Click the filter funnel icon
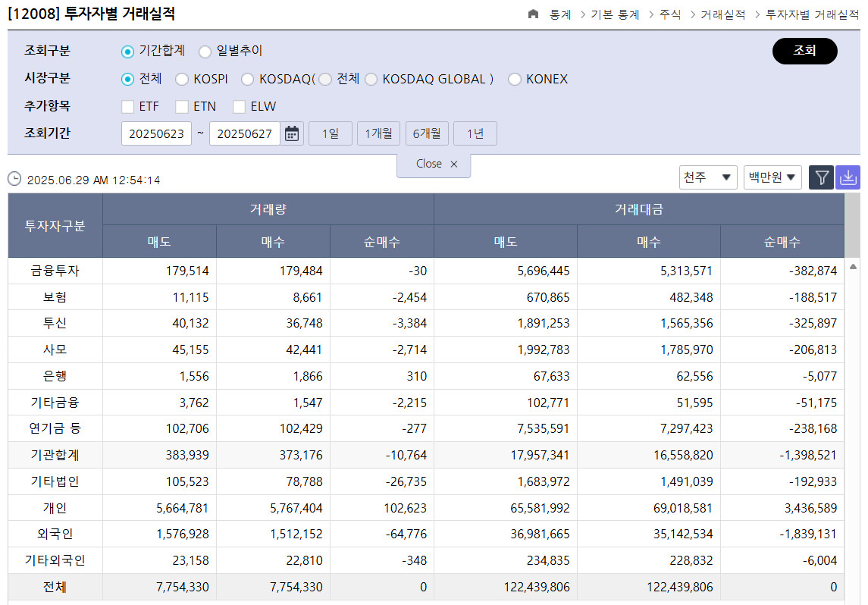 pyautogui.click(x=821, y=177)
